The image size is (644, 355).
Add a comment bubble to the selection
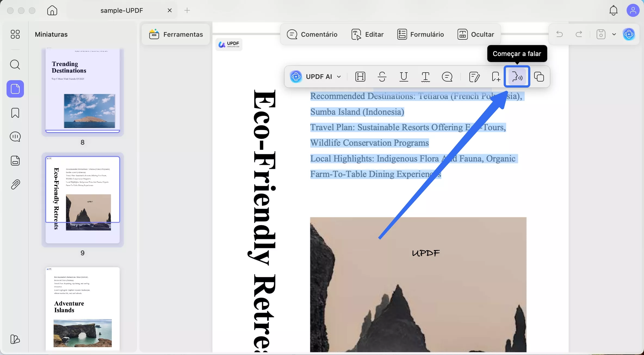pos(447,77)
